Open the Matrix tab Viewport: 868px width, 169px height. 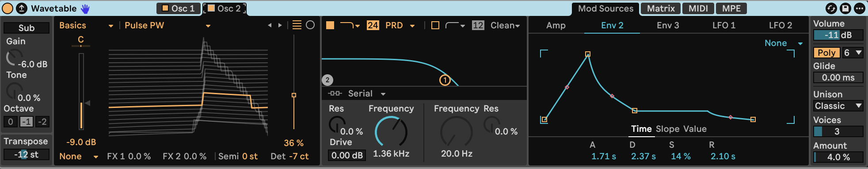point(661,8)
